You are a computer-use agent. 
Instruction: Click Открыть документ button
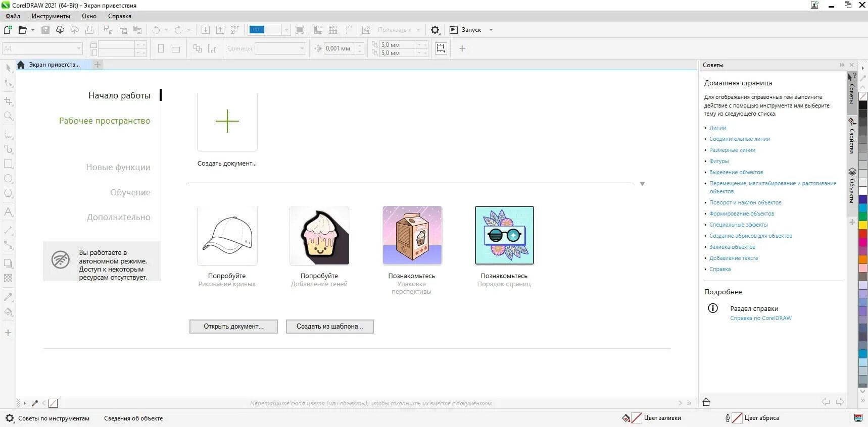[x=233, y=327]
